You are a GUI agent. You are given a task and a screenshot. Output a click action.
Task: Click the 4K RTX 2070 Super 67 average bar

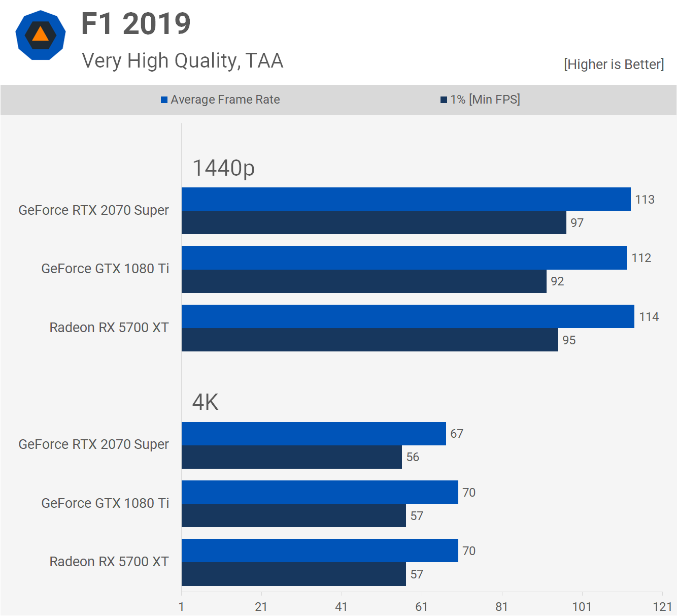pos(314,434)
